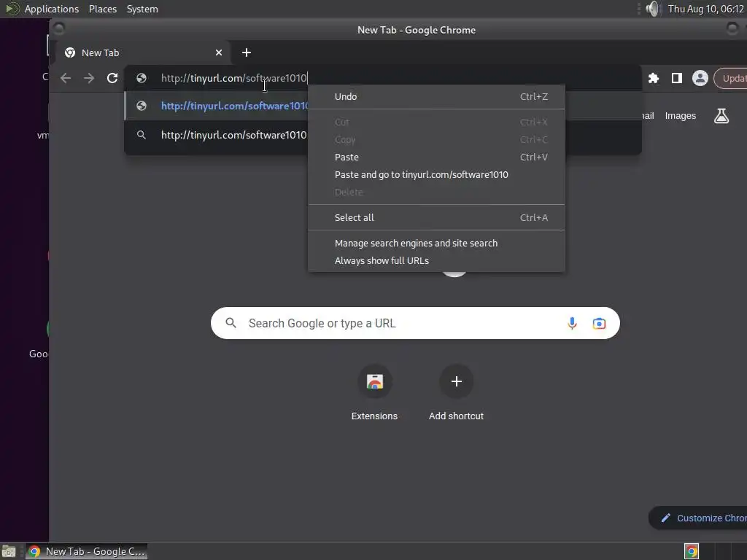Start voice search with microphone icon
The image size is (747, 560).
click(x=572, y=323)
